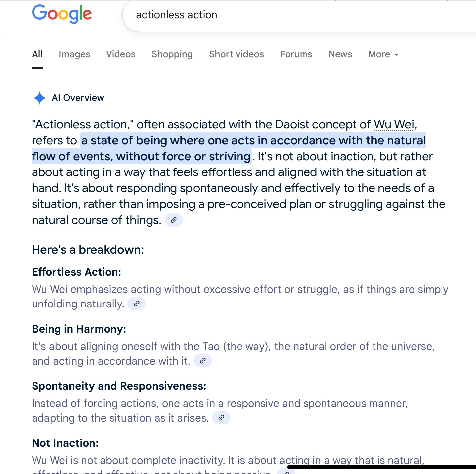This screenshot has width=476, height=474.
Task: Open the Shopping results tab
Action: click(x=172, y=54)
